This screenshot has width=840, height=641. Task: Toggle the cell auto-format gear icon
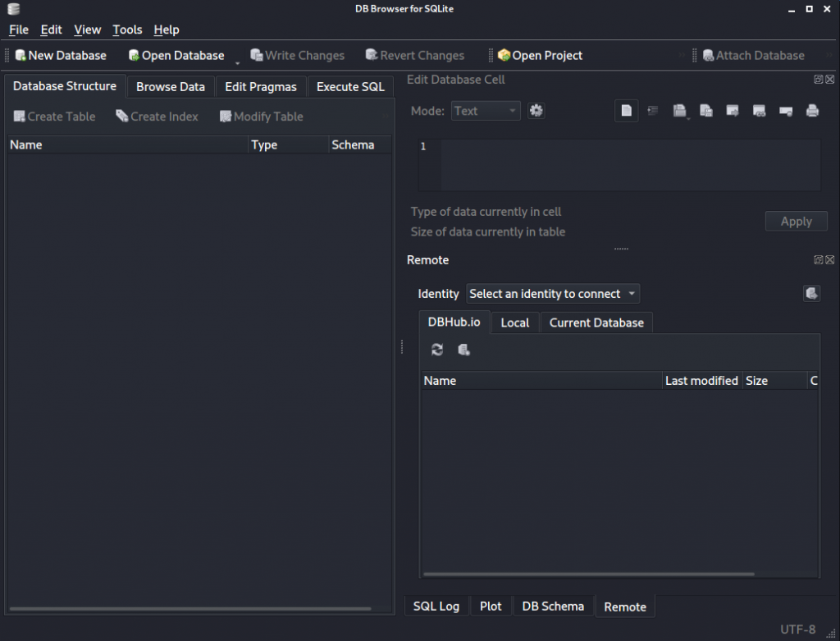(x=536, y=111)
